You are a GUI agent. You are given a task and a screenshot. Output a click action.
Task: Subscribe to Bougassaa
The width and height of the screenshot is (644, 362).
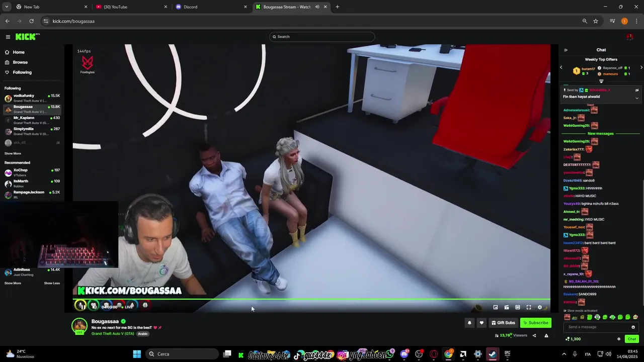(535, 323)
